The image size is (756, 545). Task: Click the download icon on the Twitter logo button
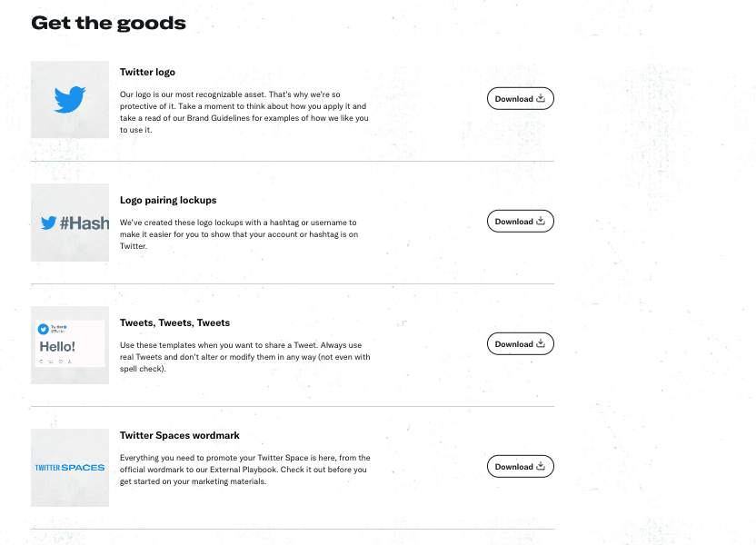pyautogui.click(x=542, y=98)
